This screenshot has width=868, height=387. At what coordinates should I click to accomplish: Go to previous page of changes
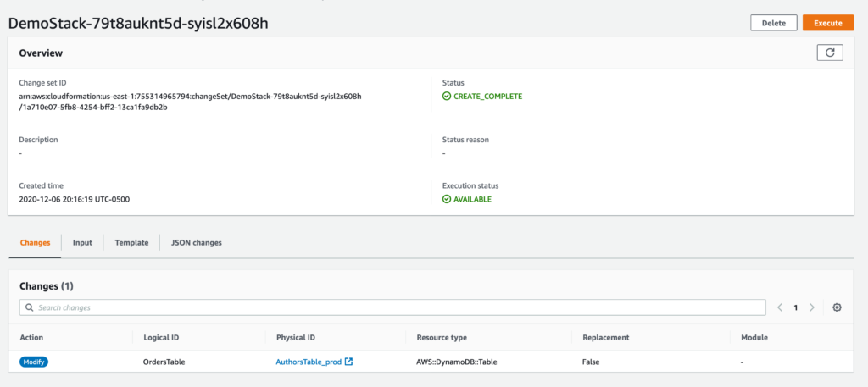pyautogui.click(x=780, y=307)
